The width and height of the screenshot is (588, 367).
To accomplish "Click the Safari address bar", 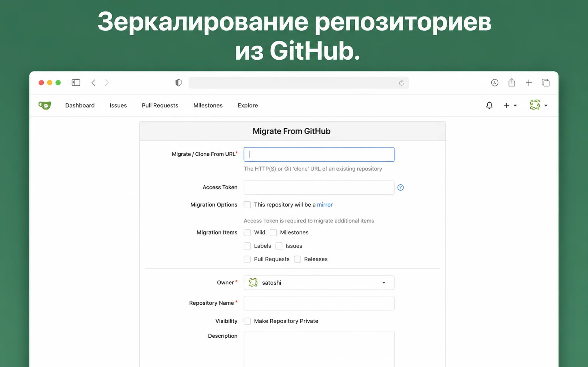I will (x=298, y=83).
